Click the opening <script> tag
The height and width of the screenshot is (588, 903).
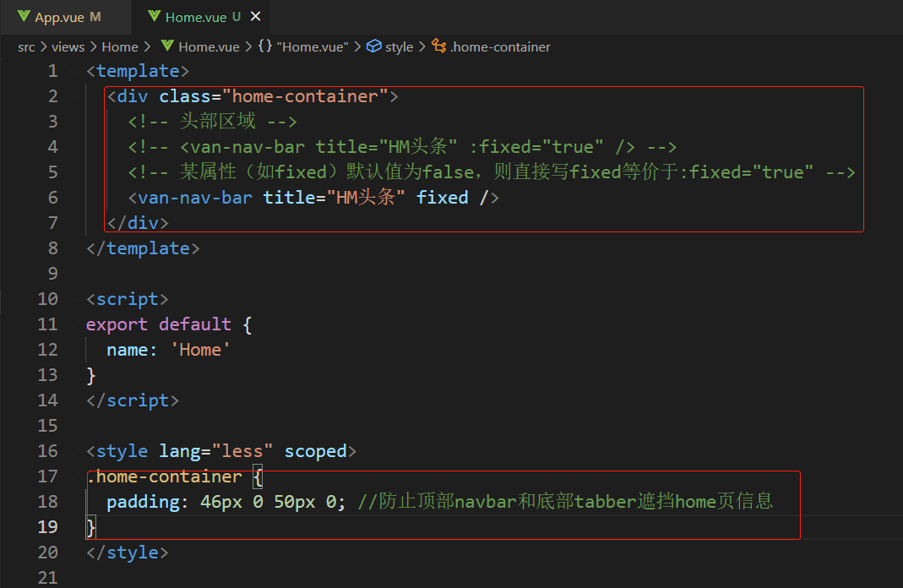(128, 299)
